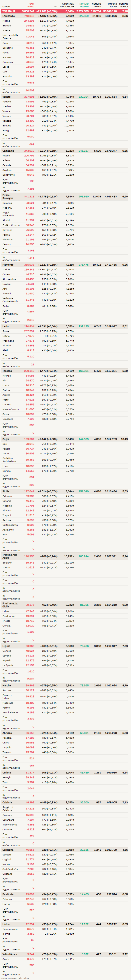Click the Roma province name
The height and width of the screenshot is (980, 131).
coord(6,331)
